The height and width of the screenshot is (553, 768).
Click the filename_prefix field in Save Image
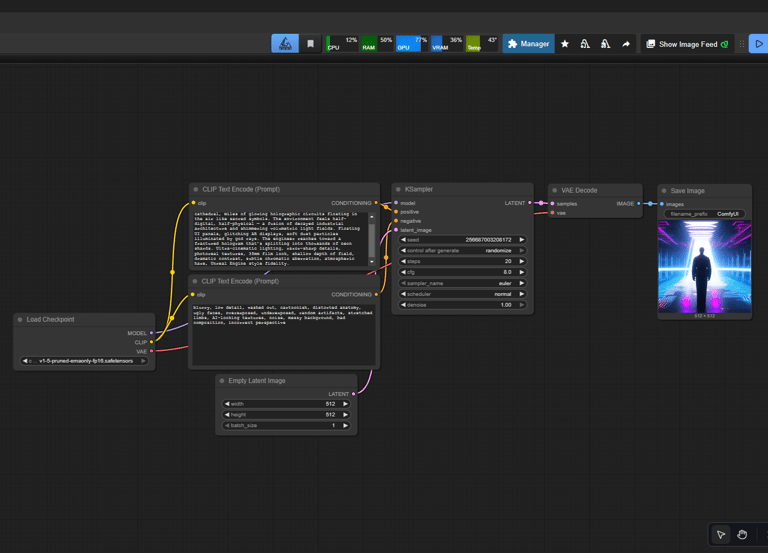coord(704,214)
